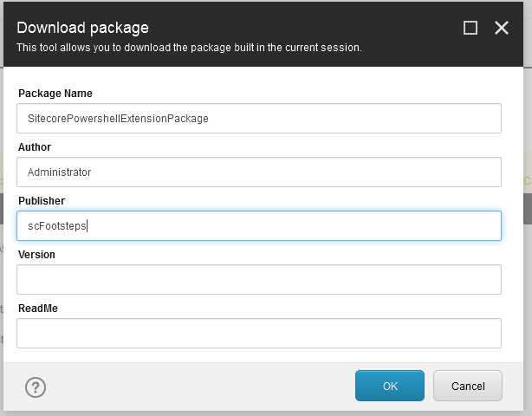
Task: Focus the Package Name input field
Action: (x=259, y=119)
